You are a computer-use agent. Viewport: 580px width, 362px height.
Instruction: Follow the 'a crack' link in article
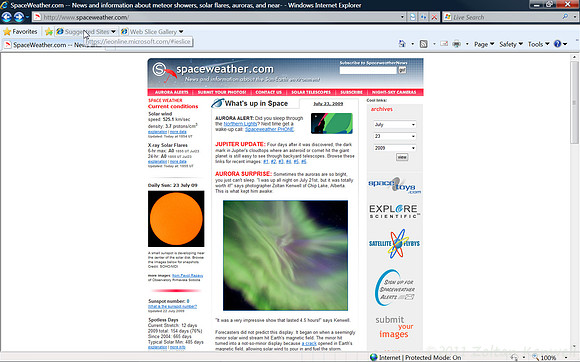tap(309, 344)
